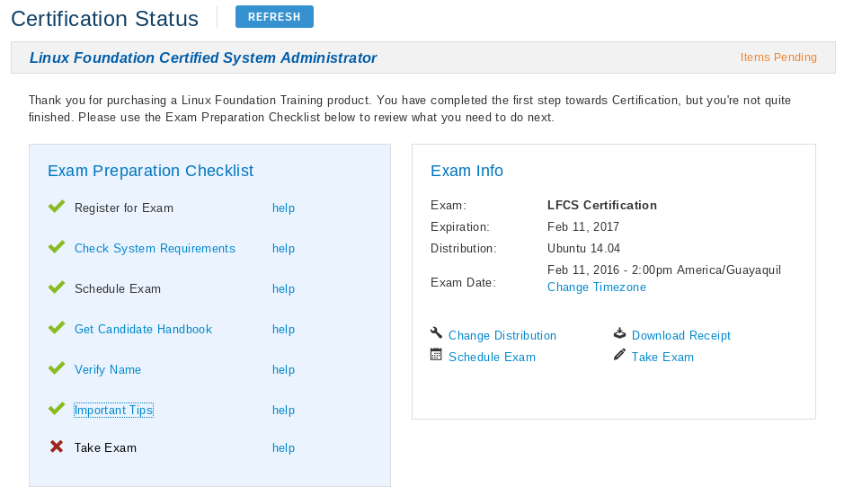Screen dimensions: 853x504
Task: Click the green checkmark beside Register for Exam
Action: (57, 207)
